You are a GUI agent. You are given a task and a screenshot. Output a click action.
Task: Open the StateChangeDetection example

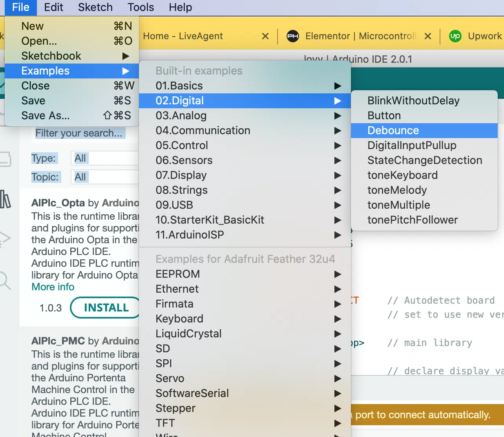point(424,160)
